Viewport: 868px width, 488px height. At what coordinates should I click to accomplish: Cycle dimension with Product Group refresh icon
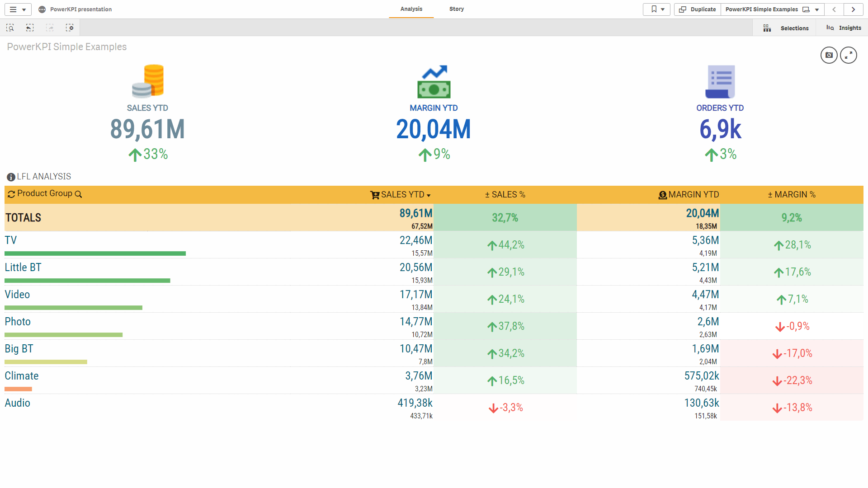(x=11, y=194)
